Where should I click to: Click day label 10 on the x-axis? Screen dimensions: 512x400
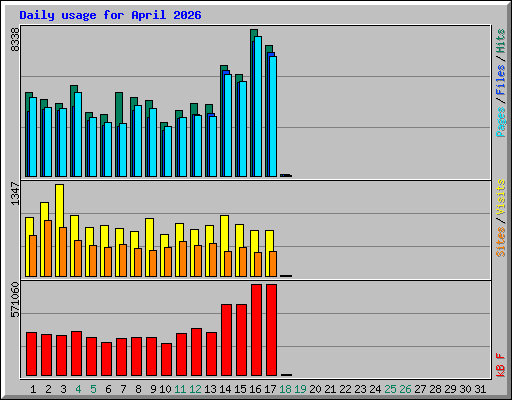pos(165,389)
